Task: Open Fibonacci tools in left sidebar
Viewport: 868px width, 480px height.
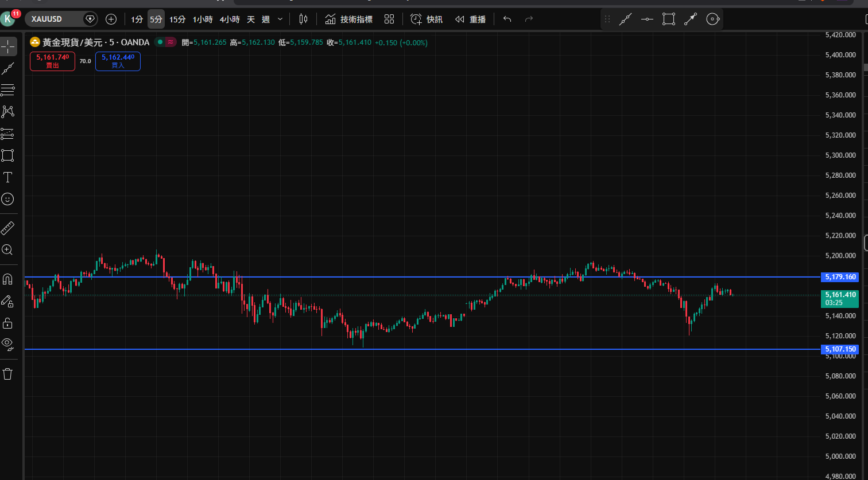Action: point(8,90)
